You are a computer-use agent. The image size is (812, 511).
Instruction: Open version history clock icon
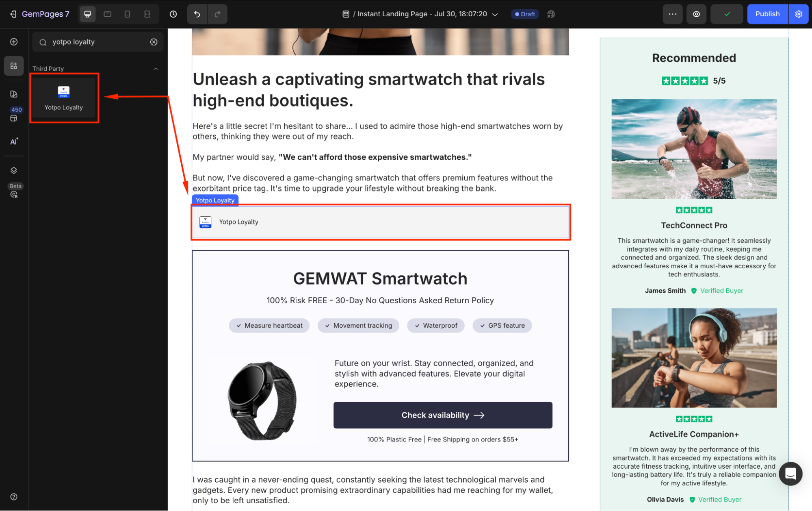[173, 14]
